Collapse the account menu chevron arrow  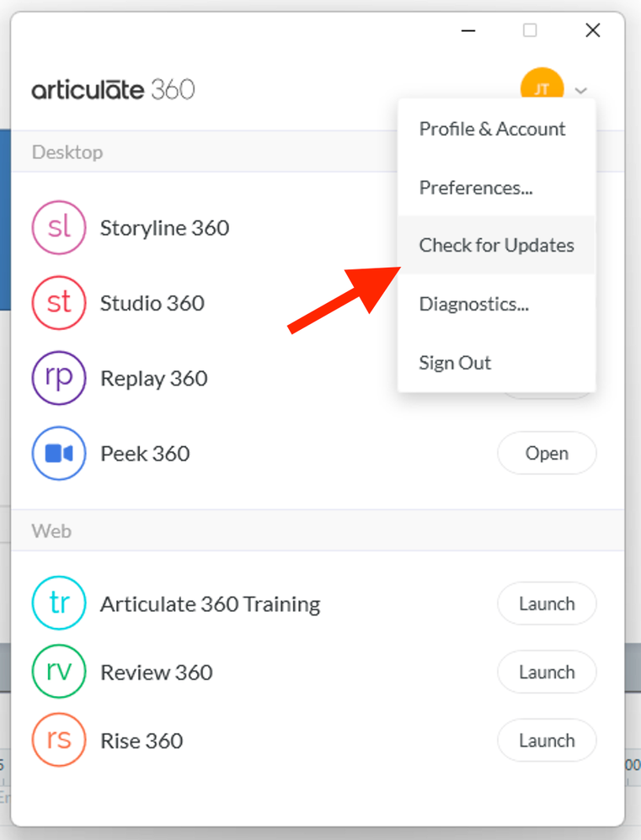click(x=581, y=90)
